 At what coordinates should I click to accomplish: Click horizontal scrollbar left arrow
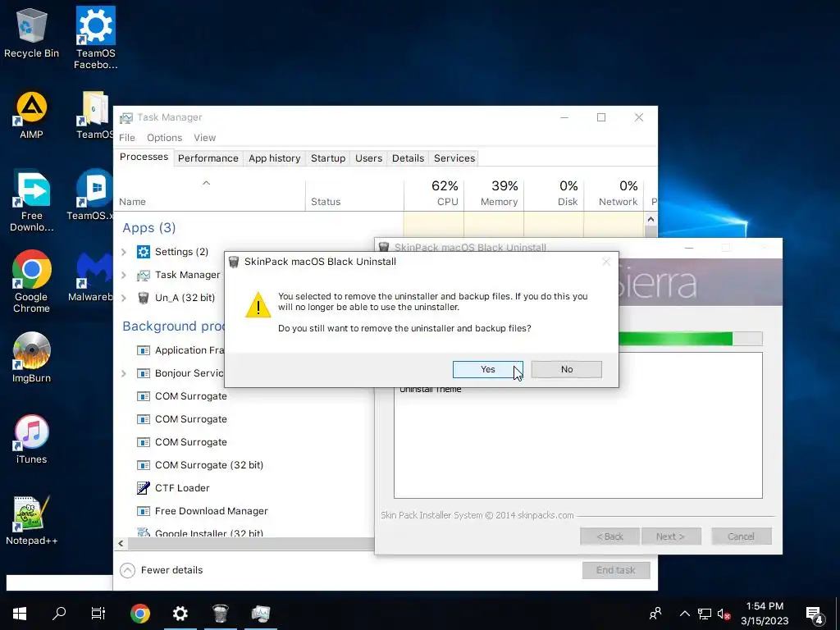click(x=121, y=543)
